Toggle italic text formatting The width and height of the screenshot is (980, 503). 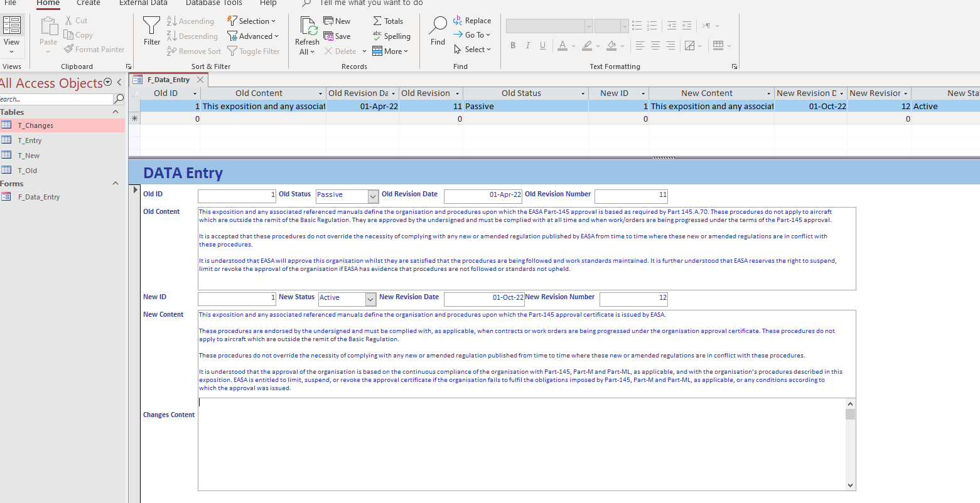527,45
